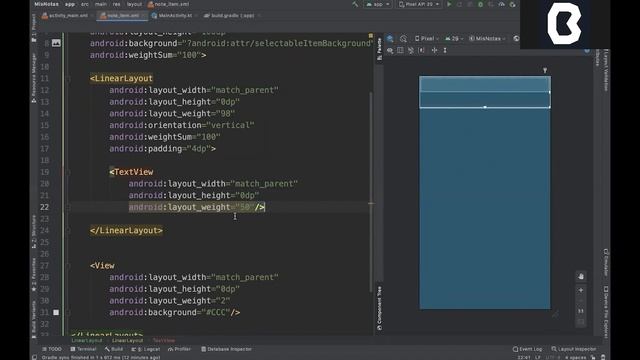Collapse the TextView fold marker on line 19
Viewport: 640px width, 360px height.
pos(68,172)
